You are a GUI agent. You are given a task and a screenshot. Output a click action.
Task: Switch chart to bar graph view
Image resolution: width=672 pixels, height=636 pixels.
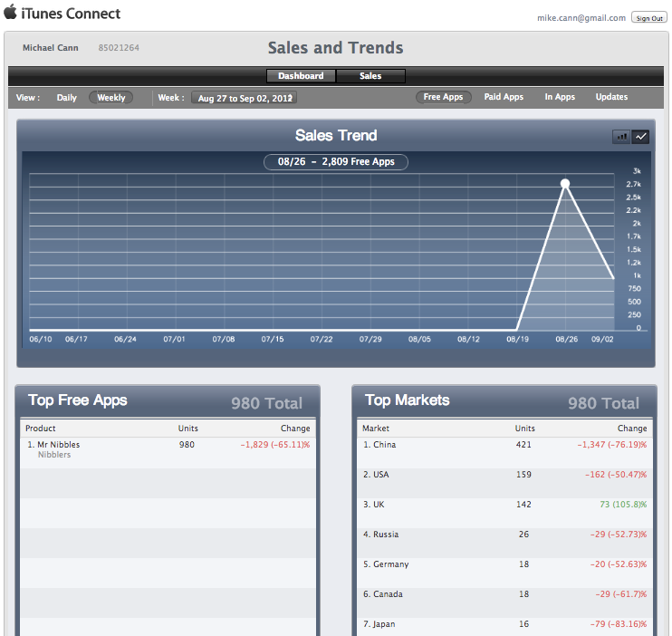(621, 137)
